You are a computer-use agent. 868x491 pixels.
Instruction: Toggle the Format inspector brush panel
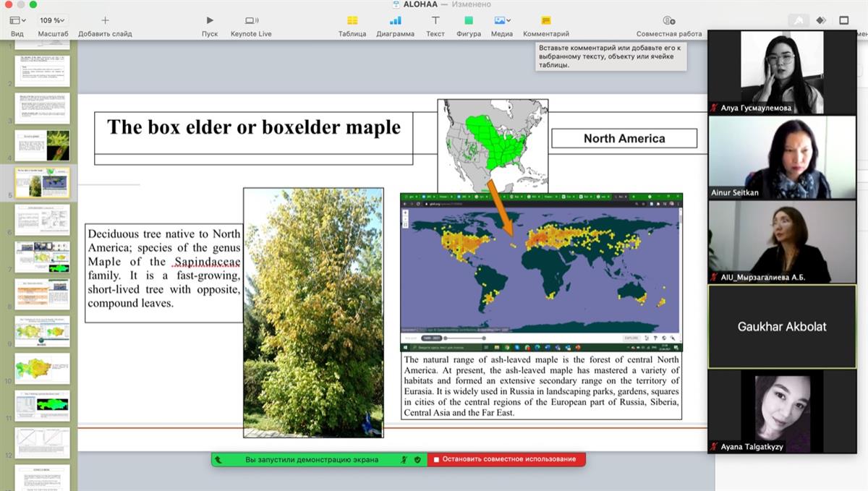tap(798, 21)
